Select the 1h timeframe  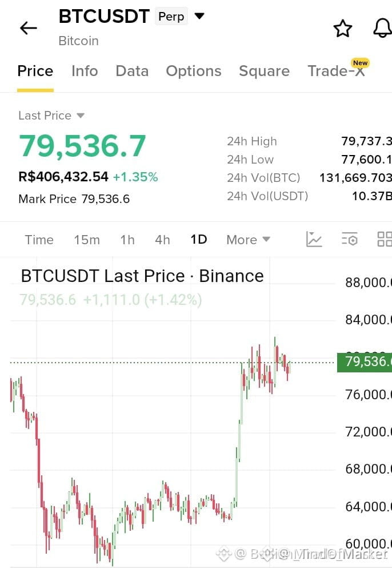[x=127, y=240]
